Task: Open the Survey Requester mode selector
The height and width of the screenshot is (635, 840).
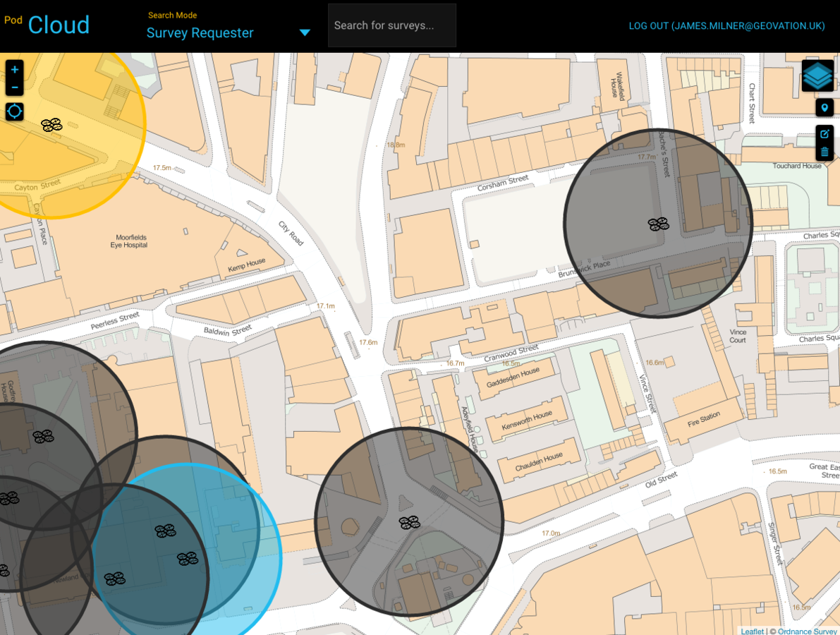Action: pyautogui.click(x=229, y=32)
